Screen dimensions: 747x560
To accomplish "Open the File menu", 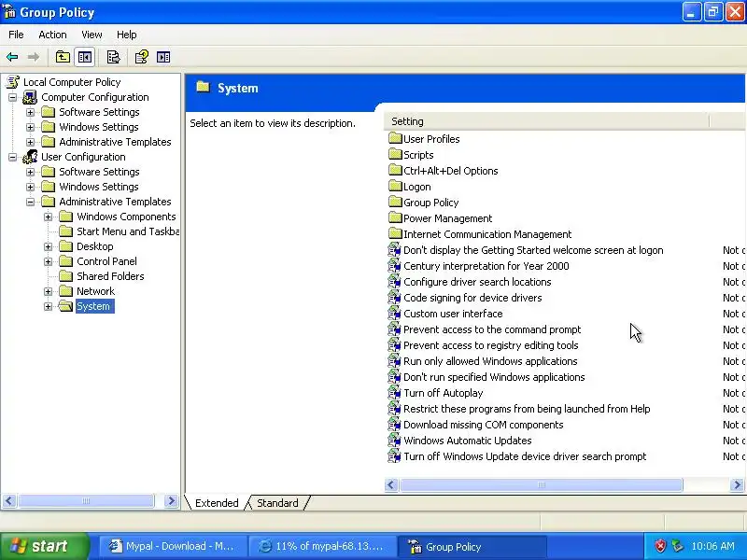I will pyautogui.click(x=16, y=35).
